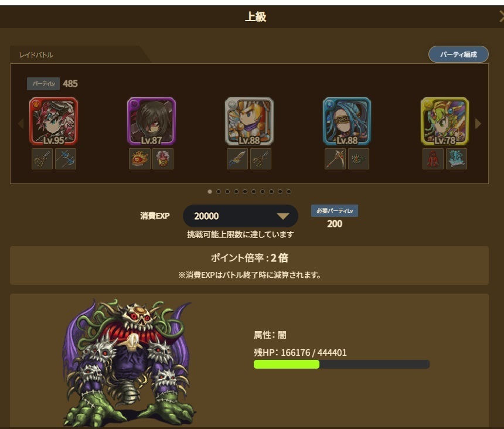The width and height of the screenshot is (504, 429).
Task: Click the blue crystal equipment icon
Action: pos(457,159)
